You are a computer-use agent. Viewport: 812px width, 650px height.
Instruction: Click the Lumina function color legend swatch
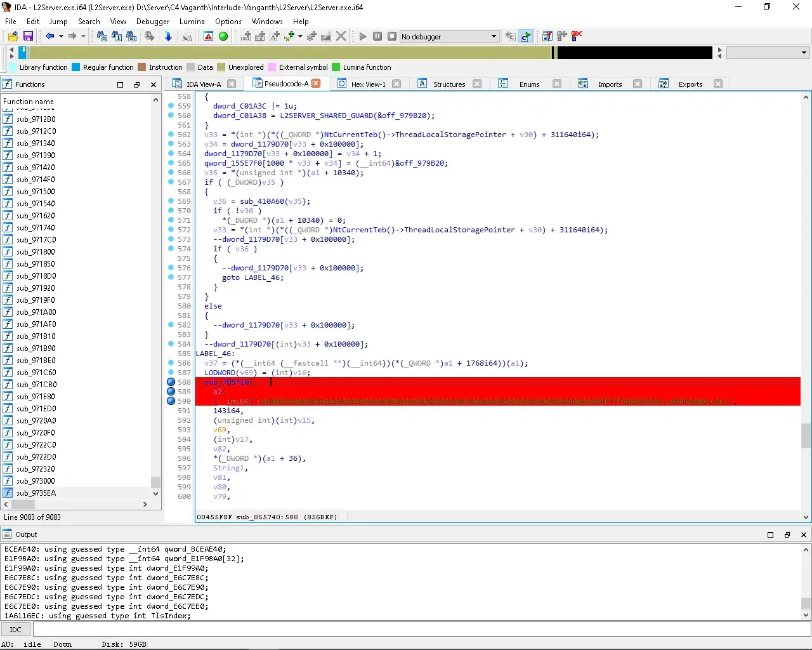(336, 67)
